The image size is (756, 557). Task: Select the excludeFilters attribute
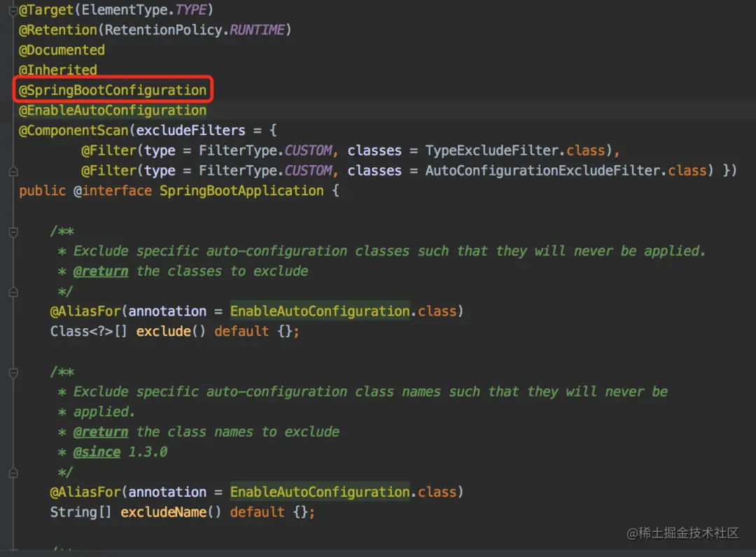tap(190, 130)
